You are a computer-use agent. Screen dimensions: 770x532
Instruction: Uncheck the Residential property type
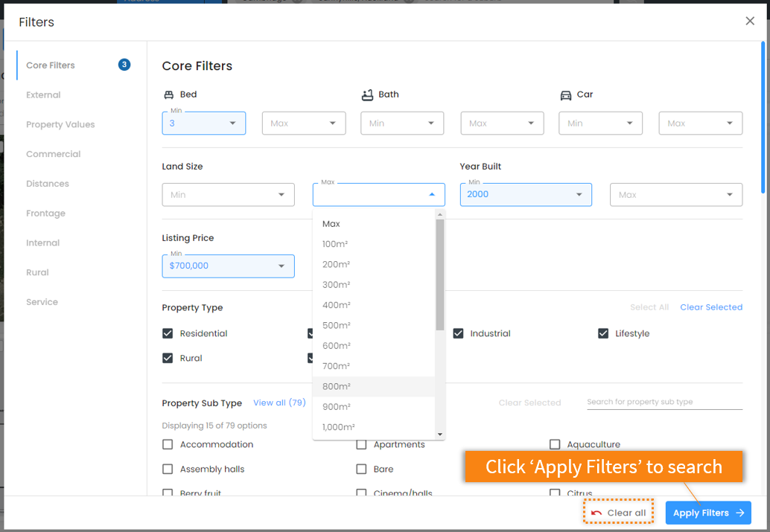168,334
